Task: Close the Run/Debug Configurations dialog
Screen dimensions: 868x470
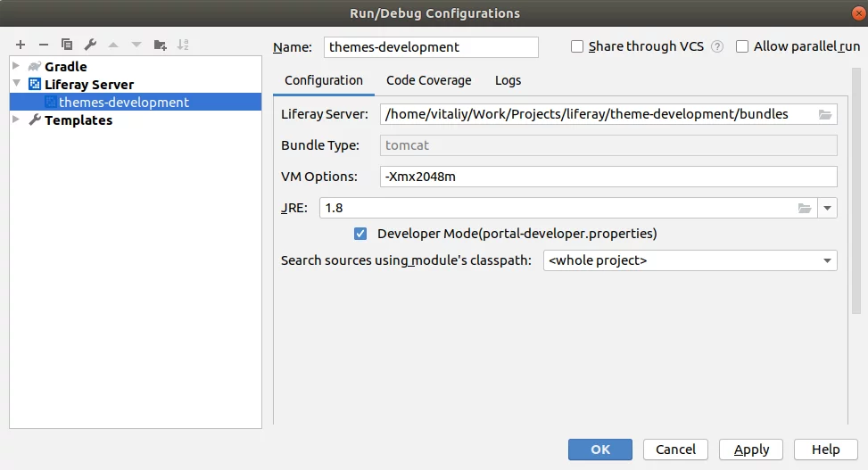Action: [858, 13]
